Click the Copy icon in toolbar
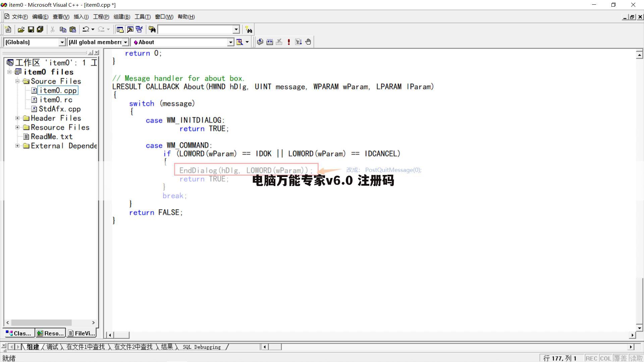Image resolution: width=644 pixels, height=362 pixels. pyautogui.click(x=63, y=29)
